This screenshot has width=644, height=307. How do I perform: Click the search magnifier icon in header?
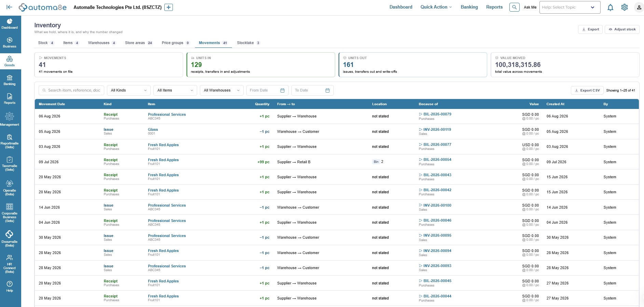[514, 7]
